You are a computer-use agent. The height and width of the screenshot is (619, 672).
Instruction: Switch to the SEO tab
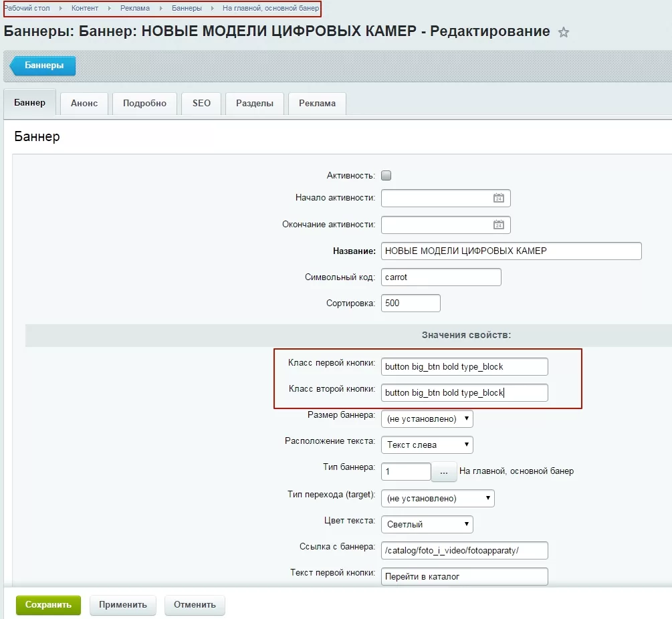(201, 103)
